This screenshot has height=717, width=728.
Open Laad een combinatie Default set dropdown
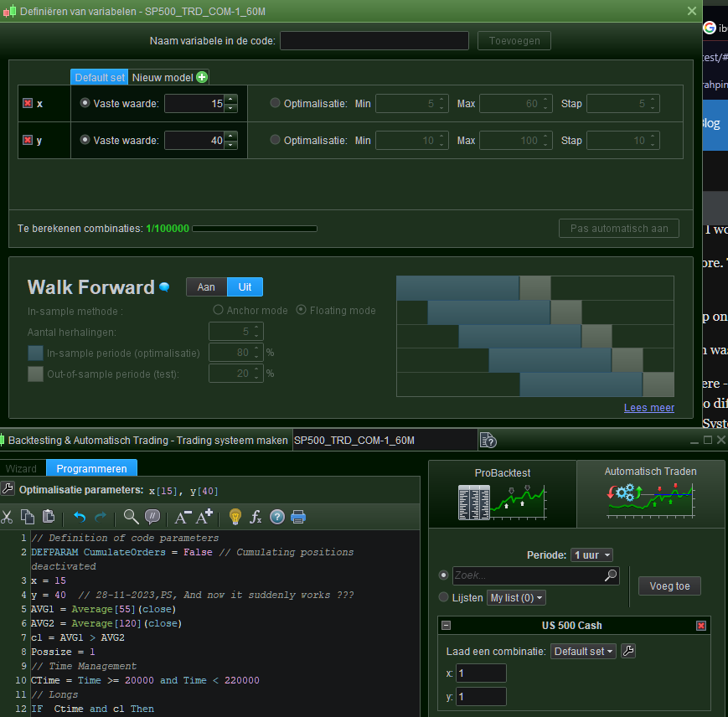(583, 651)
